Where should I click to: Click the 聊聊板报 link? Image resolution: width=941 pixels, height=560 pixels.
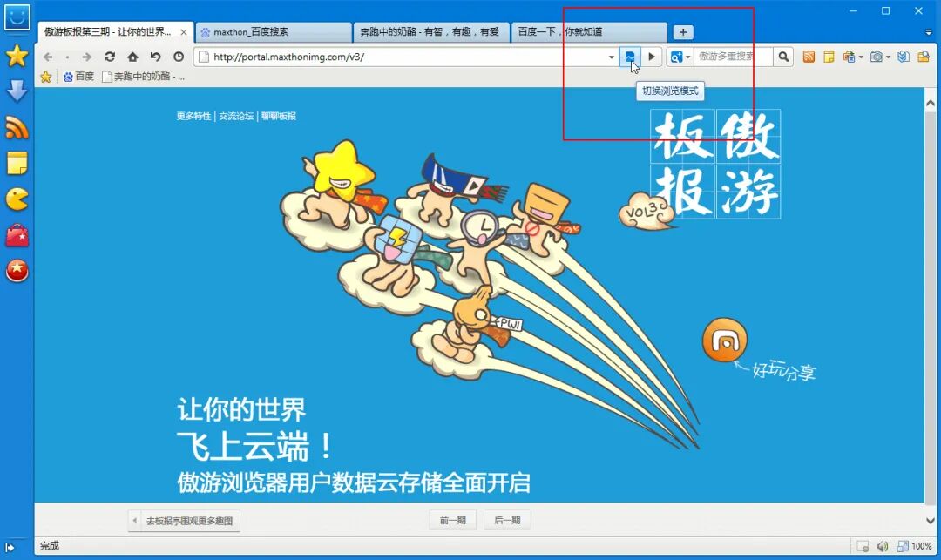click(x=279, y=117)
